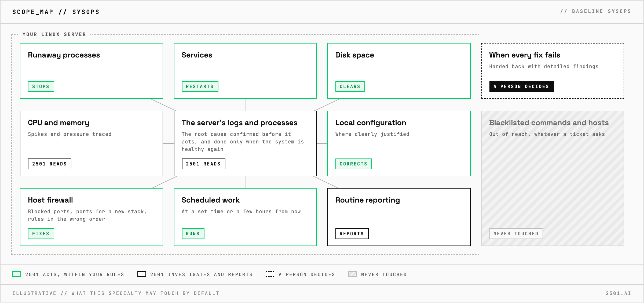Click the hatched grey legend swatch
The image size is (644, 303).
[x=353, y=274]
